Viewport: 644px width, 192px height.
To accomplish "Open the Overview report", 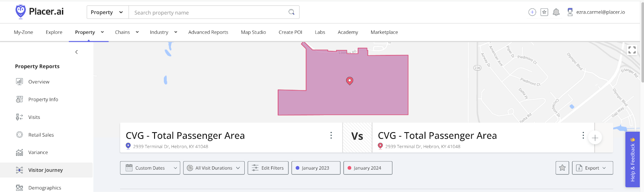I will pos(39,82).
